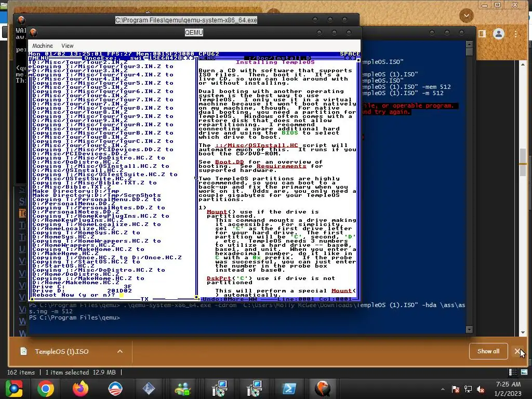Close the Chrome downloads bar

[x=517, y=352]
